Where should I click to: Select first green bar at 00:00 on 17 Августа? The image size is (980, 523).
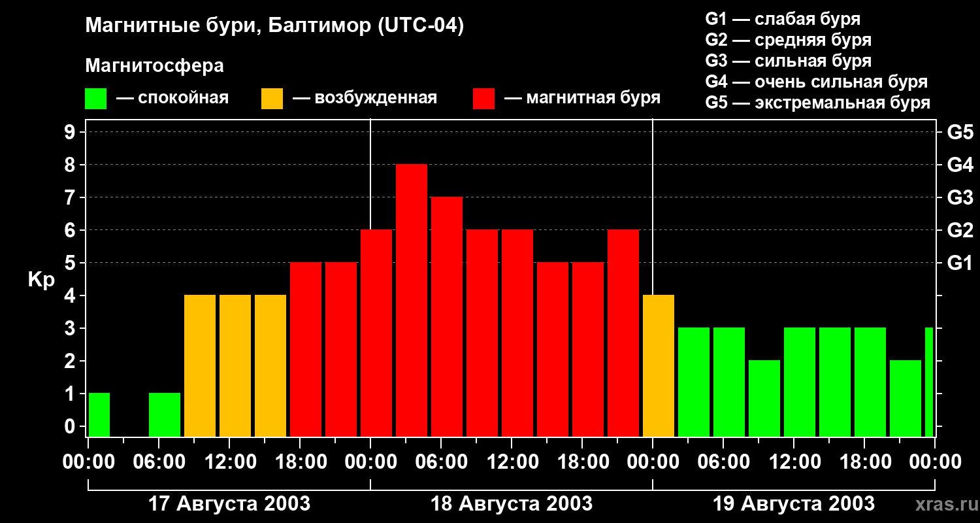point(99,415)
